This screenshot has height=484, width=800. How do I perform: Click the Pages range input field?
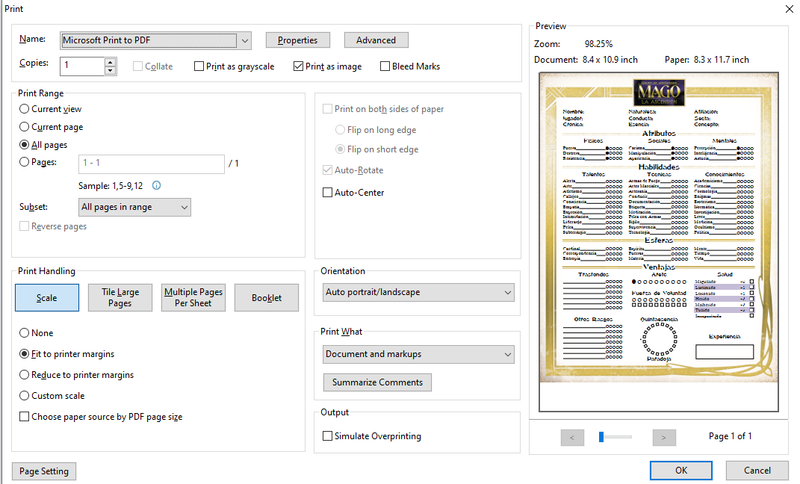coord(151,162)
